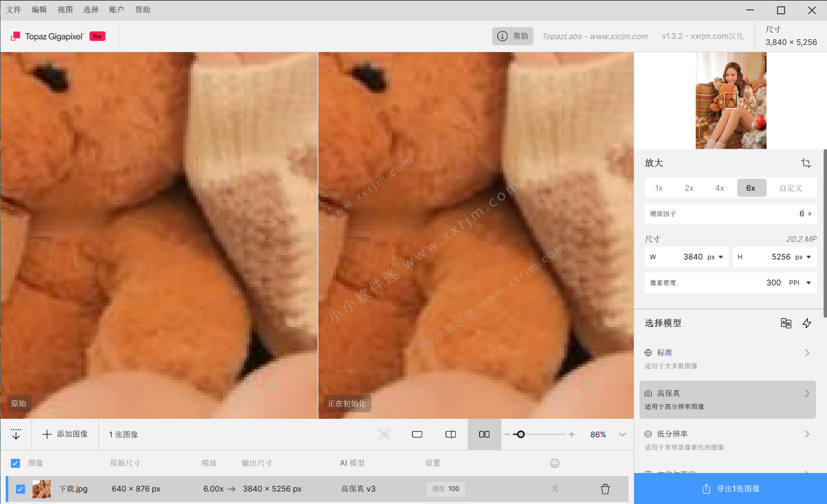
Task: Open the PPI unit dropdown
Action: tap(800, 283)
